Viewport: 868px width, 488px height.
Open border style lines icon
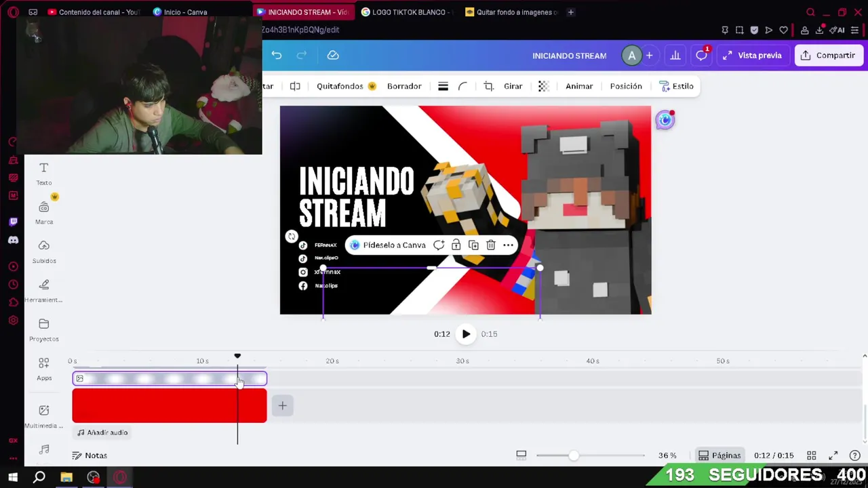(443, 86)
